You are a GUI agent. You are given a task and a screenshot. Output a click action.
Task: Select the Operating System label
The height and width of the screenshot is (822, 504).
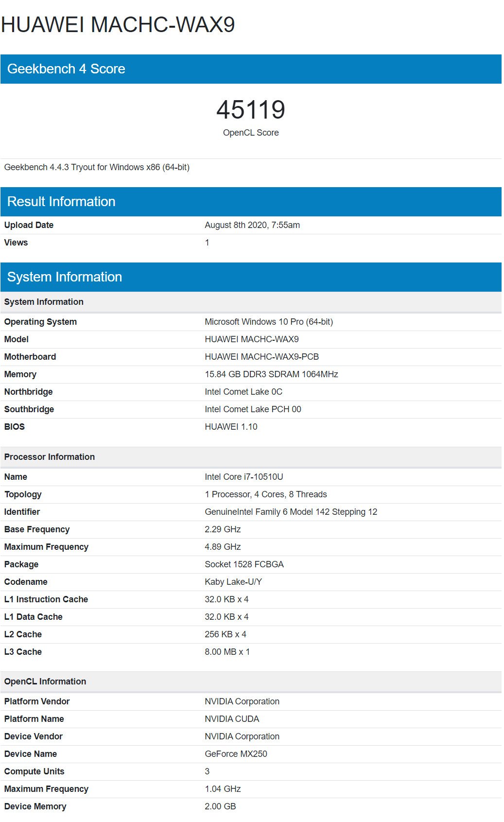pyautogui.click(x=40, y=322)
